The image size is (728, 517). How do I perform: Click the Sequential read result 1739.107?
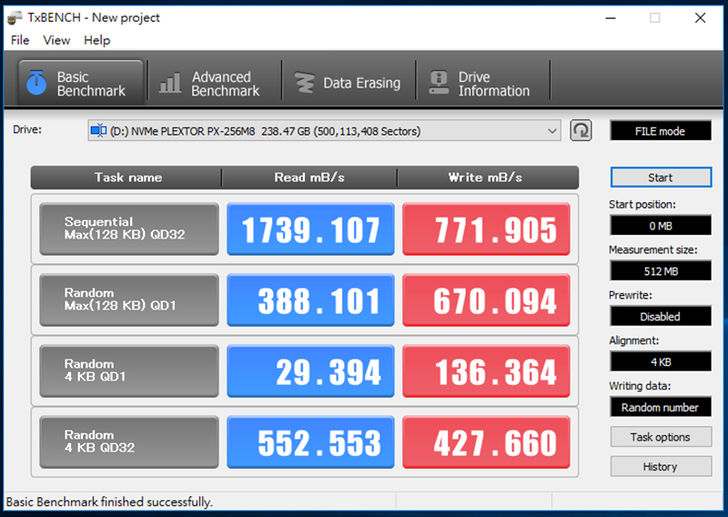click(x=311, y=229)
